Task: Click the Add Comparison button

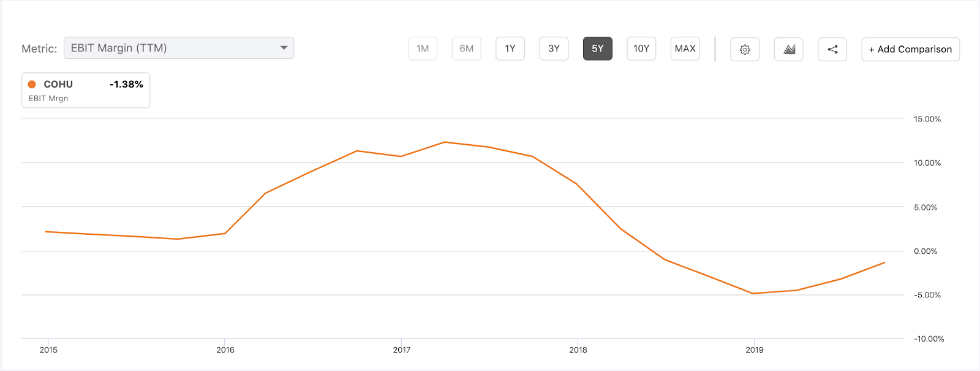Action: (x=910, y=49)
